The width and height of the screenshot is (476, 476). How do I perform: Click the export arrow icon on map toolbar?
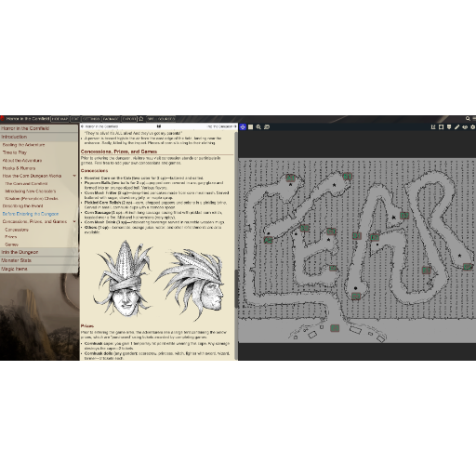pos(433,127)
